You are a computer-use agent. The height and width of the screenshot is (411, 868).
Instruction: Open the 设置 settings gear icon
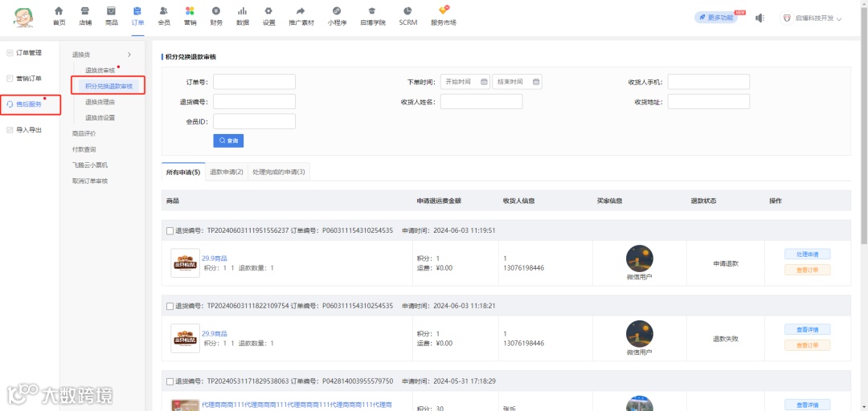tap(268, 11)
